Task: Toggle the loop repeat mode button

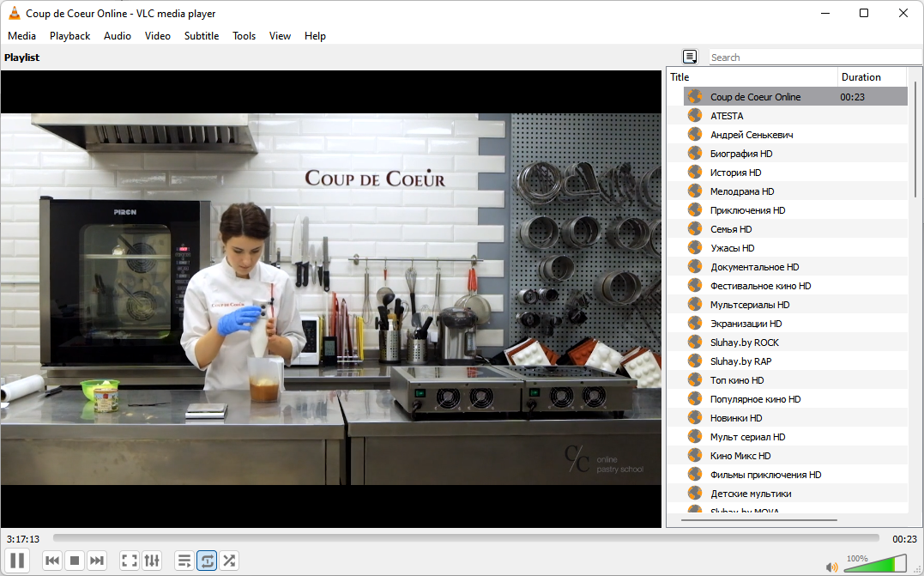Action: [x=207, y=560]
